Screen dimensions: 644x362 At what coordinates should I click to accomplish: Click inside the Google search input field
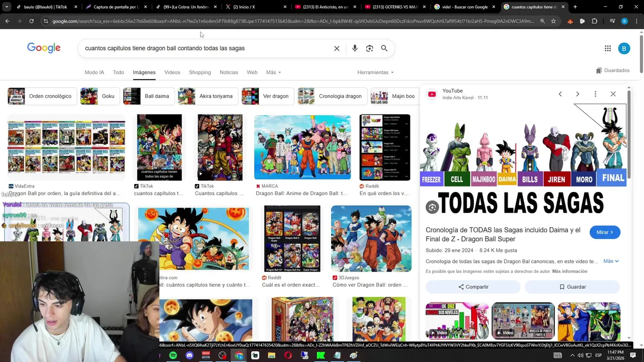(206, 48)
